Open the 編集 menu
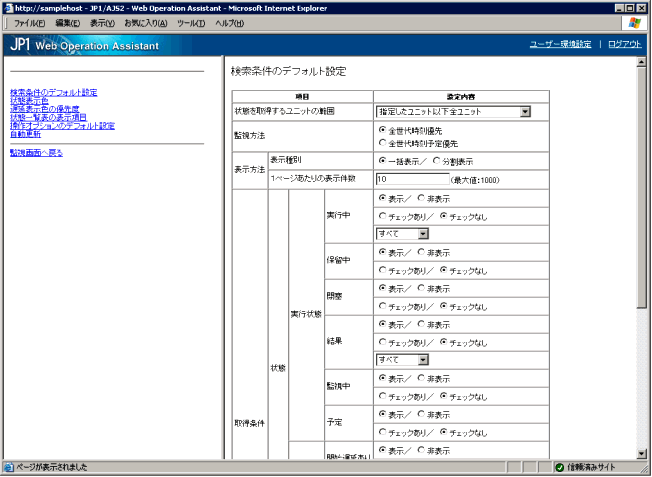The width and height of the screenshot is (652, 477). tap(68, 23)
